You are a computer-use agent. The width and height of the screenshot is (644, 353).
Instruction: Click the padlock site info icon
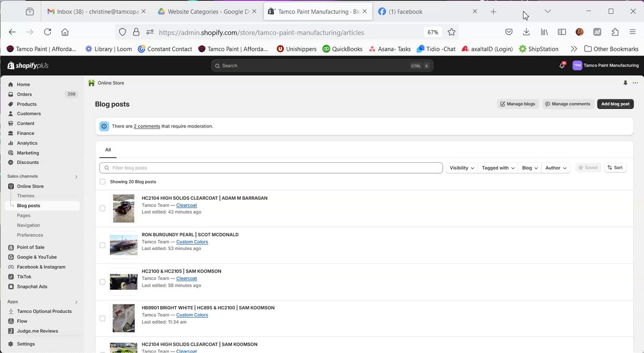tap(136, 32)
